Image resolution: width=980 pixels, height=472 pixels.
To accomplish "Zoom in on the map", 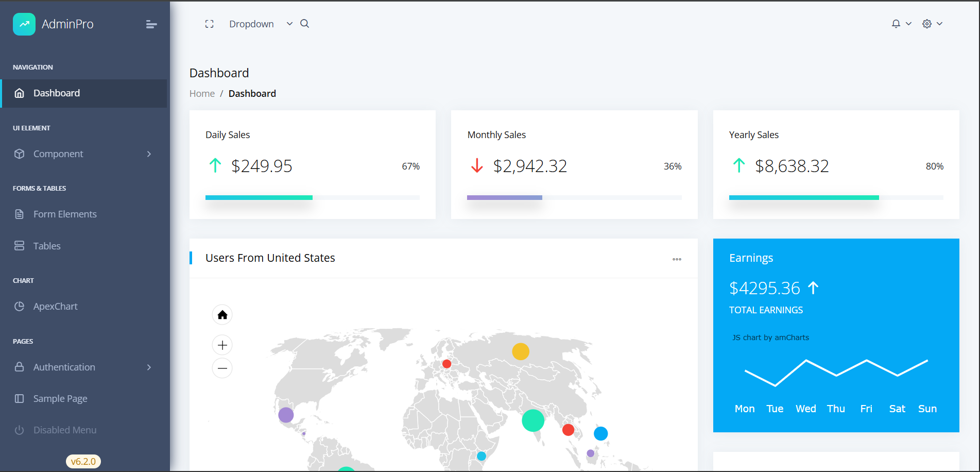I will click(x=222, y=345).
